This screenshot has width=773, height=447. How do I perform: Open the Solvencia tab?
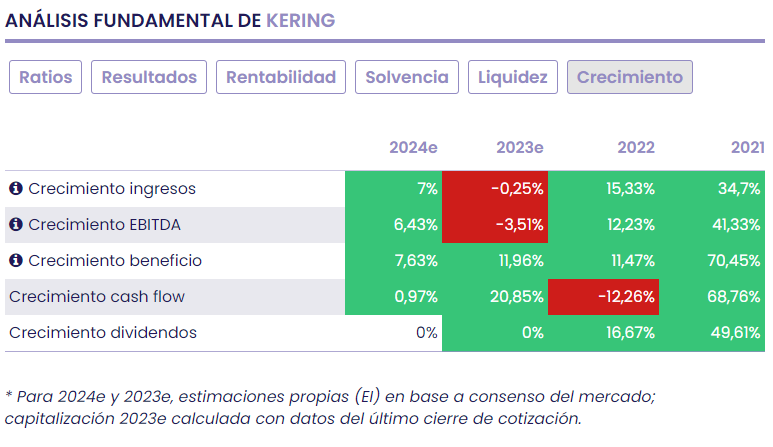pos(407,77)
